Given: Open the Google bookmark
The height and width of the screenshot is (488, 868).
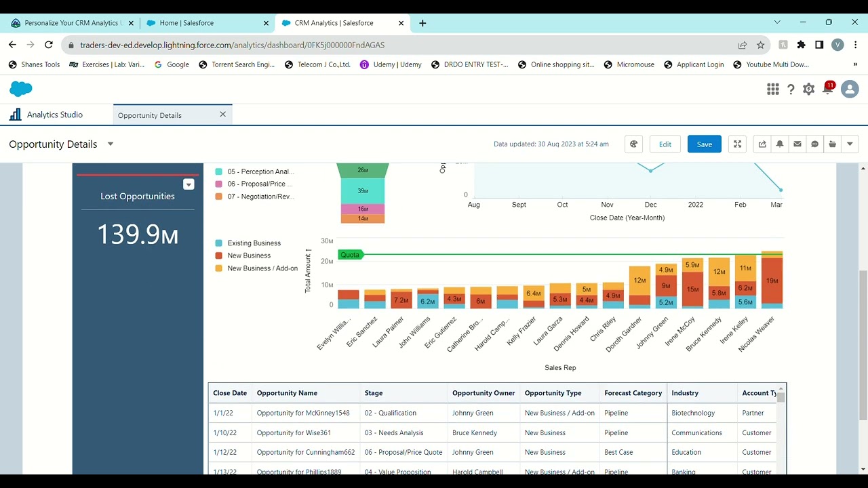Looking at the screenshot, I should coord(172,64).
